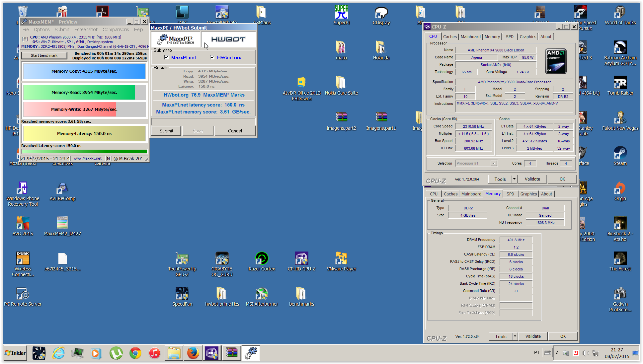Open the Gadwin PrintScreen shortcut
Screen dimensions: 643x364
[620, 300]
